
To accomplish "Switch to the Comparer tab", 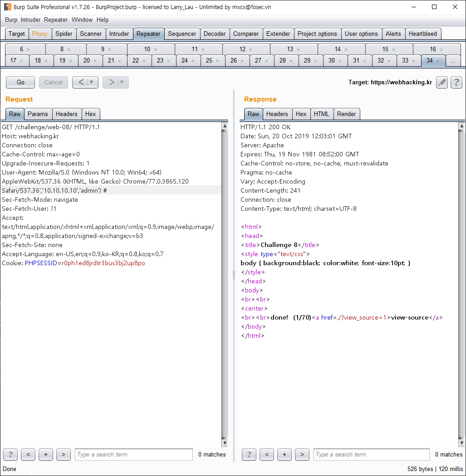I will point(246,34).
